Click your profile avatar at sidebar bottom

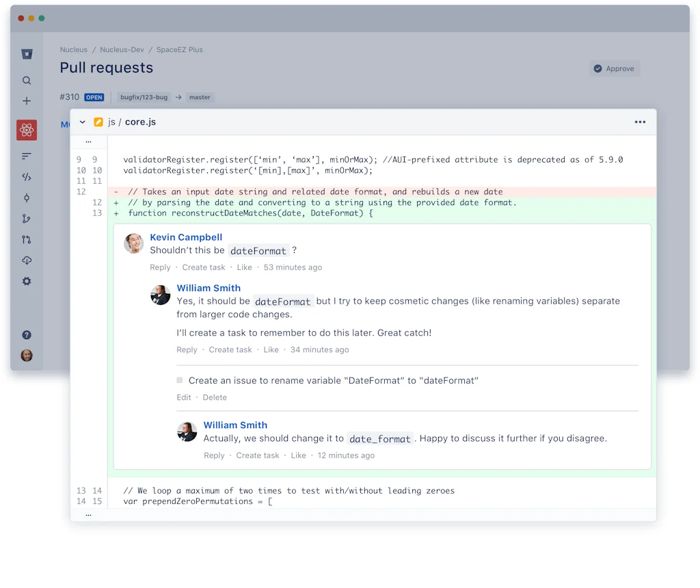[26, 355]
